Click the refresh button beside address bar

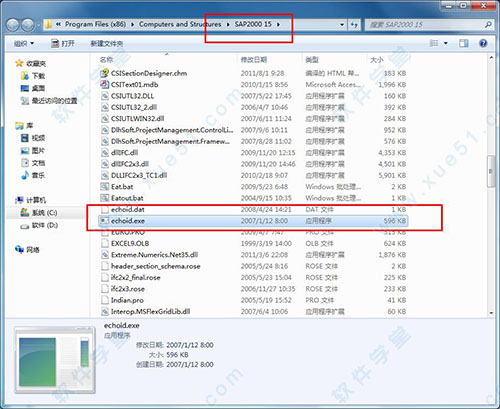tap(354, 24)
